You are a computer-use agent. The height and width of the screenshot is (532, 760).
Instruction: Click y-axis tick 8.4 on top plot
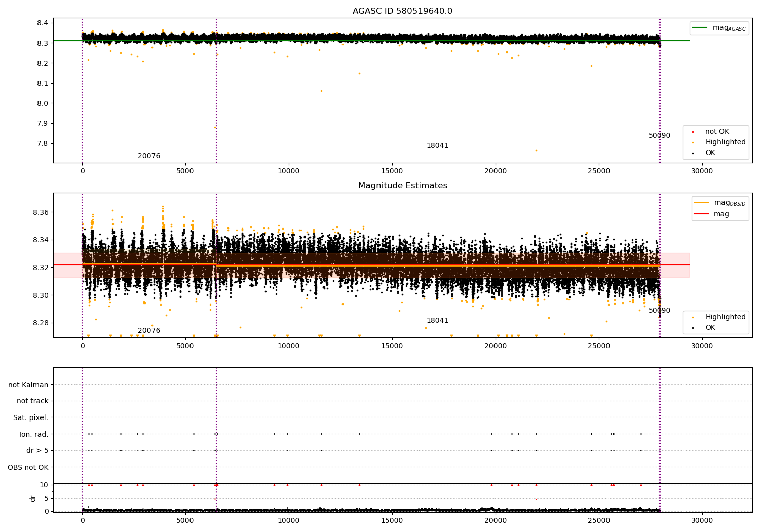pyautogui.click(x=43, y=23)
